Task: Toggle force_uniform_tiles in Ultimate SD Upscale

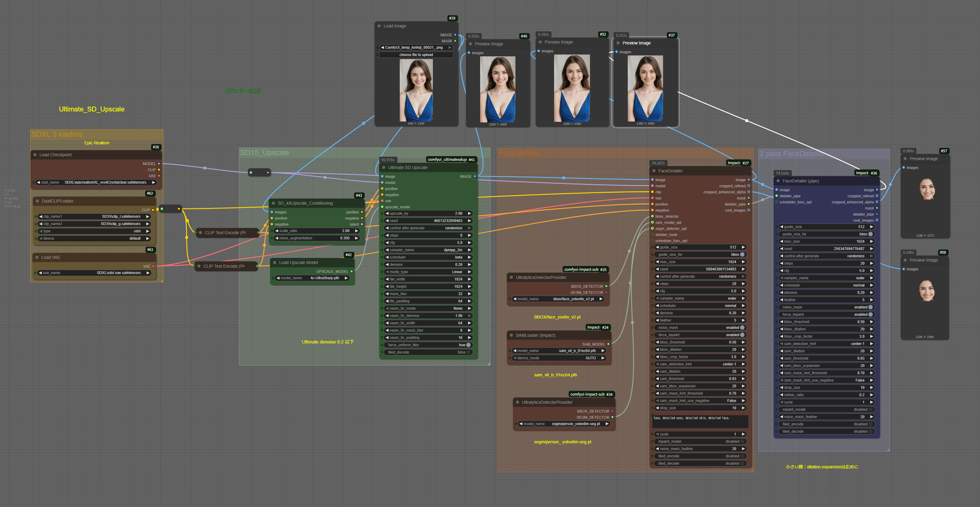Action: tap(468, 345)
